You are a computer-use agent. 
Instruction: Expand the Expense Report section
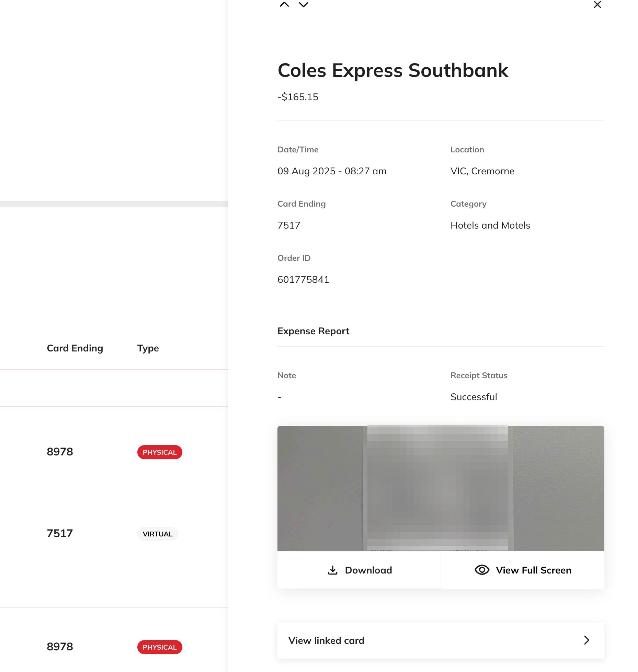(313, 331)
